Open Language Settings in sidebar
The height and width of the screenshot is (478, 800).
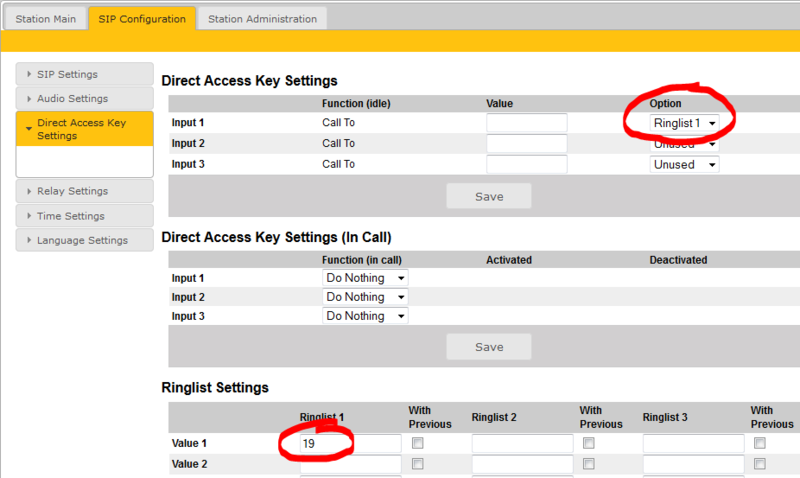tap(84, 241)
